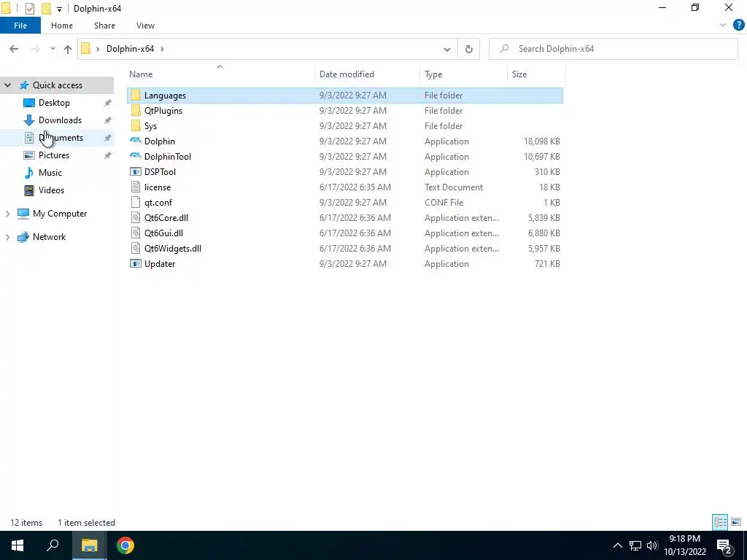
Task: Open Pictures in the navigation pane
Action: point(54,155)
